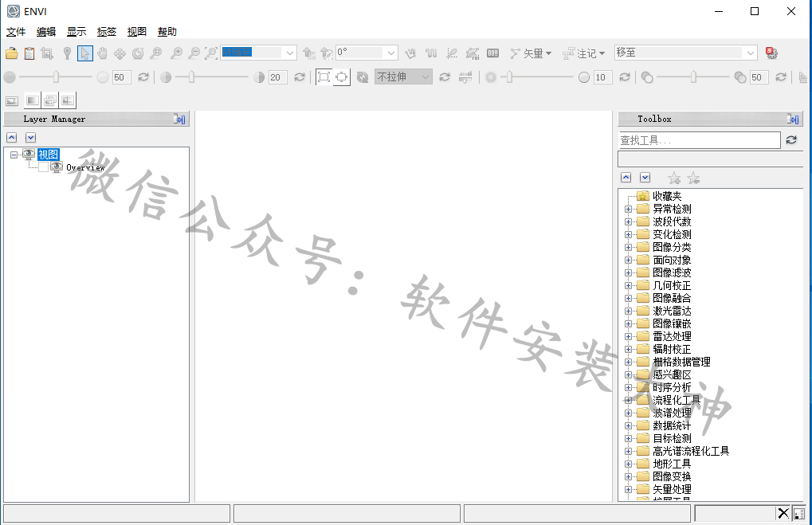Open the Data Manager clipboard icon
812x525 pixels.
[29, 53]
